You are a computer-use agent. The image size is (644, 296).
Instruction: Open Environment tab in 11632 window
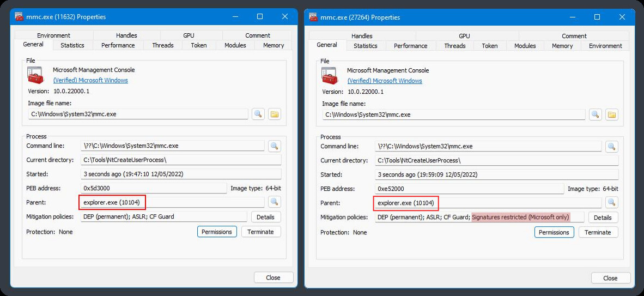point(53,35)
